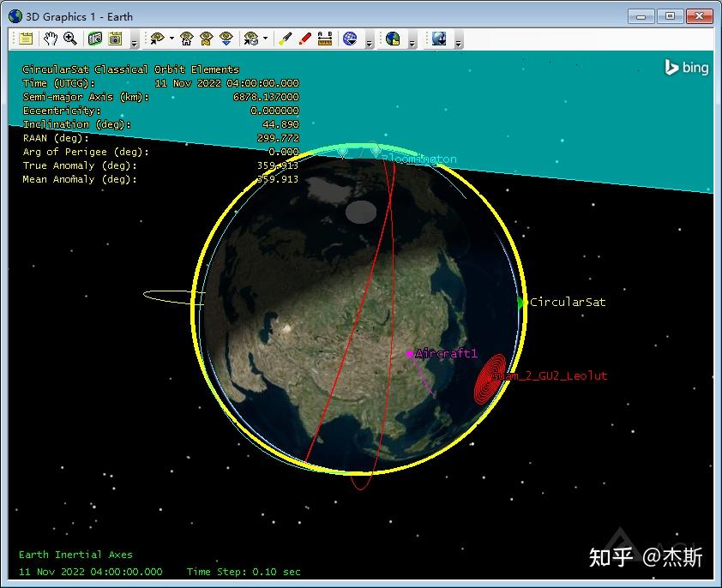The height and width of the screenshot is (588, 722).
Task: Click the Arg of Perigee value 0.000
Action: coord(284,152)
